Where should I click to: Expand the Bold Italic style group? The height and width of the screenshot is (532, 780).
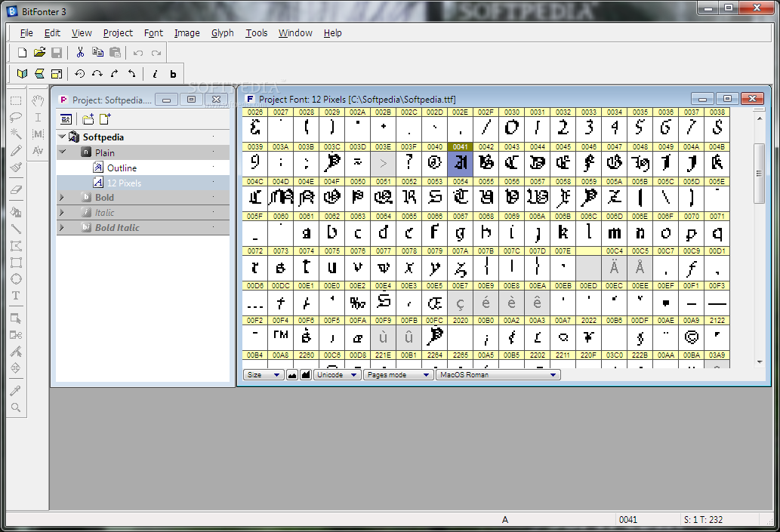pyautogui.click(x=62, y=227)
